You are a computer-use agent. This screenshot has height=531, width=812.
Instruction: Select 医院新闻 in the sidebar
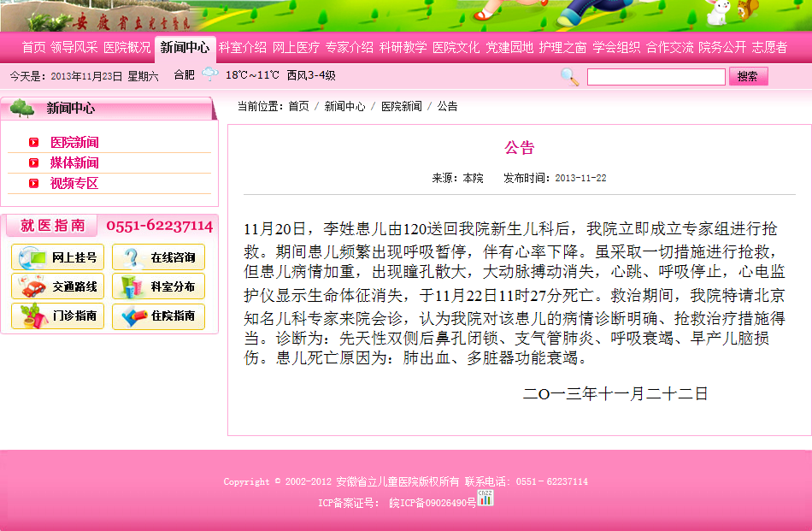point(74,143)
